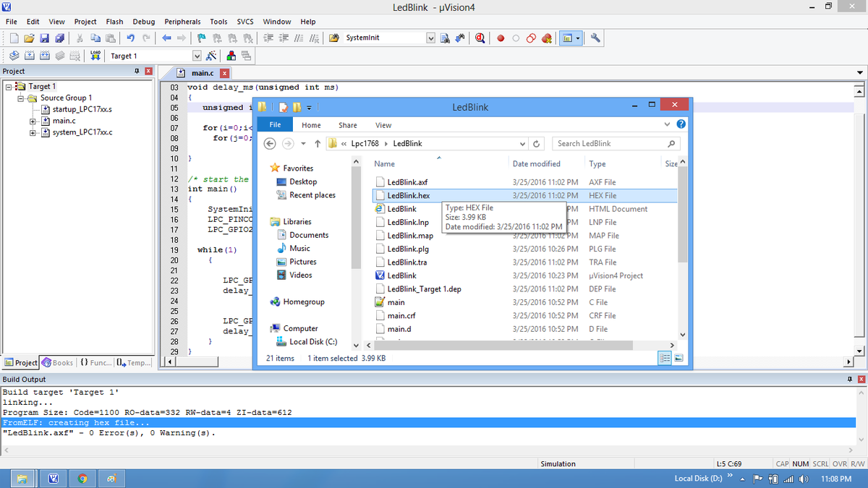The image size is (868, 488).
Task: Pin the Build Output panel with the pushpin icon
Action: [x=851, y=380]
